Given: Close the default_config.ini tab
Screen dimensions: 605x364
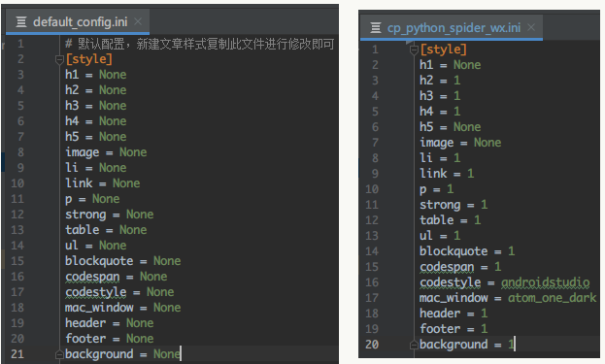Looking at the screenshot, I should click(x=138, y=21).
